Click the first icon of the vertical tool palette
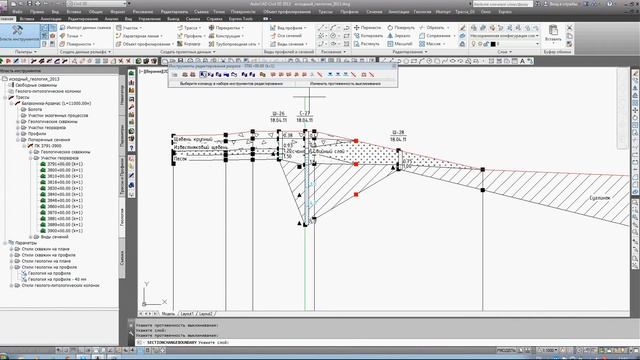640x360 pixels. click(x=131, y=73)
